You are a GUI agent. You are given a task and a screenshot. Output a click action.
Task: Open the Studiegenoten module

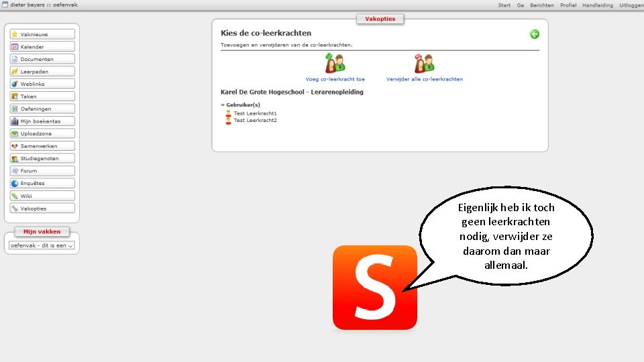(42, 158)
